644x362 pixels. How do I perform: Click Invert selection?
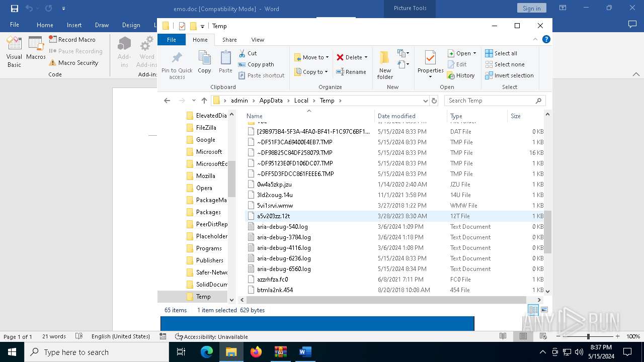[509, 75]
